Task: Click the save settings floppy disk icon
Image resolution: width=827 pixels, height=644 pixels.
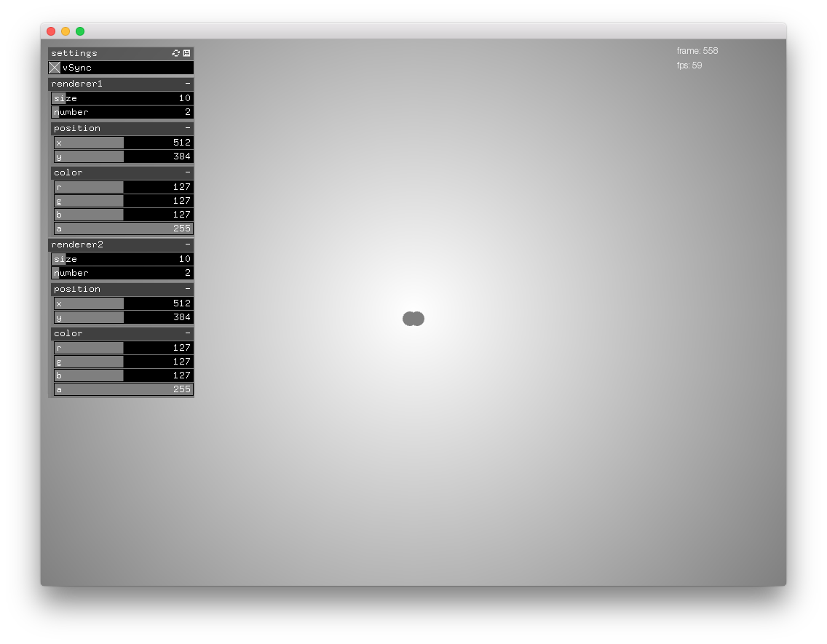Action: pyautogui.click(x=186, y=52)
